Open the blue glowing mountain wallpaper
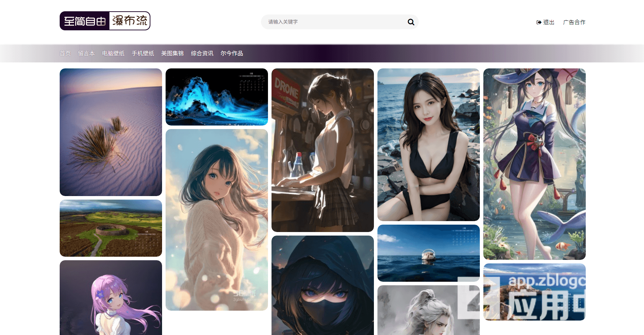This screenshot has width=644, height=335. 217,97
